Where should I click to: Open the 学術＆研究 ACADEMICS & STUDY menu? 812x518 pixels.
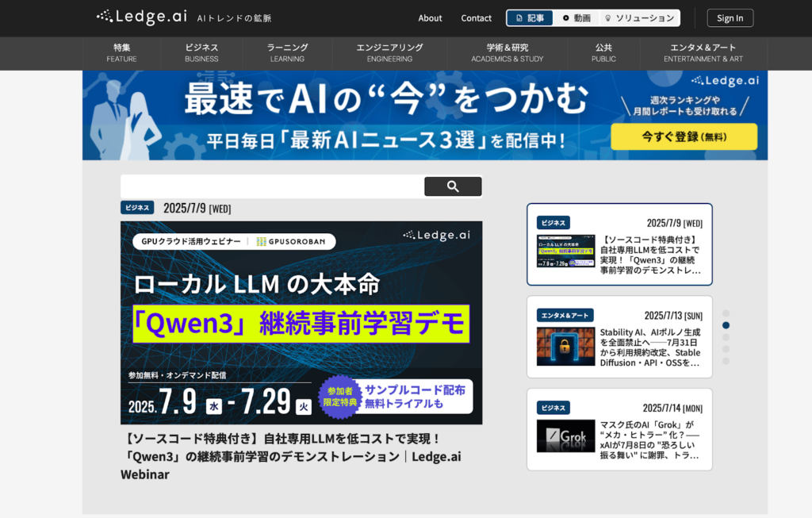[x=507, y=53]
